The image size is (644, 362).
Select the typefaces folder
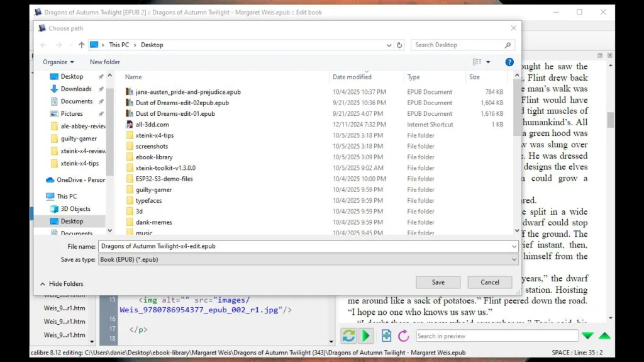tap(148, 201)
